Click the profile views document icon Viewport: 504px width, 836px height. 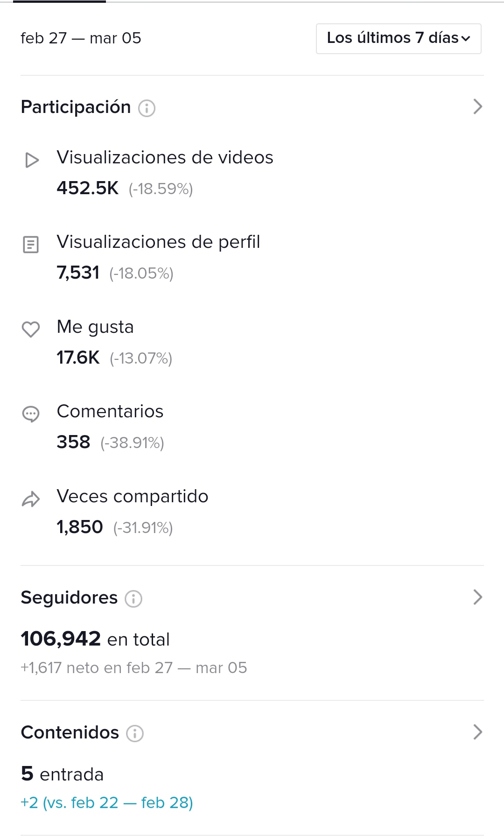coord(31,245)
